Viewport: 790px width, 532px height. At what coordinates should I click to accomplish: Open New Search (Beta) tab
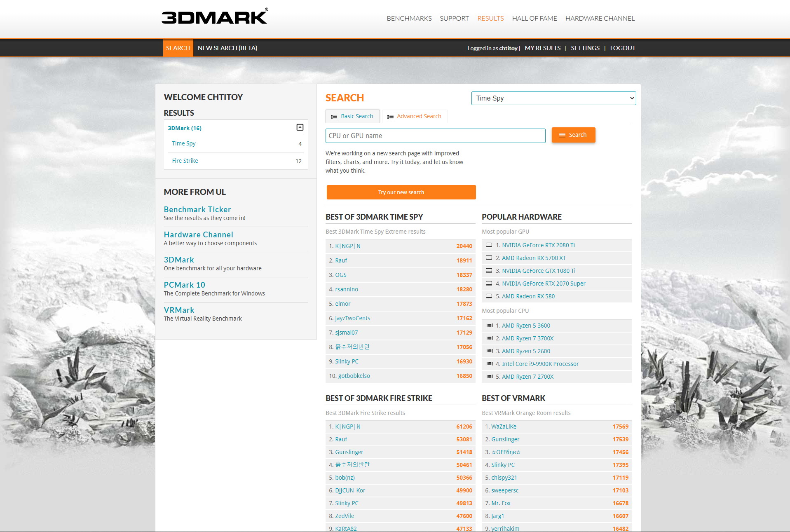(x=227, y=48)
